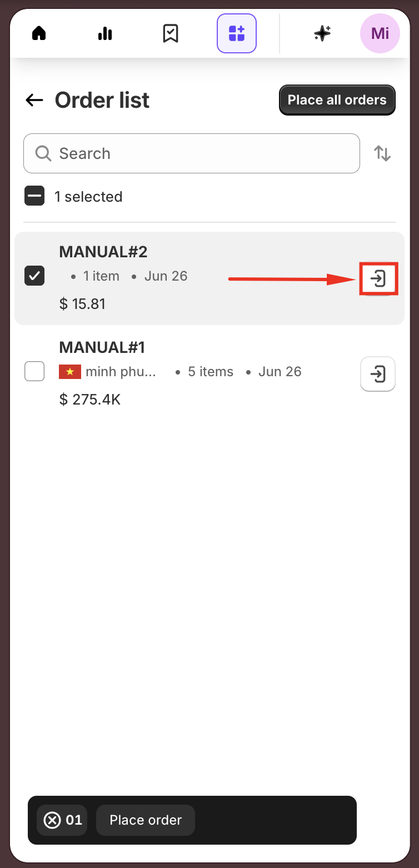
Task: Open the bookmark checkmark icon
Action: (170, 33)
